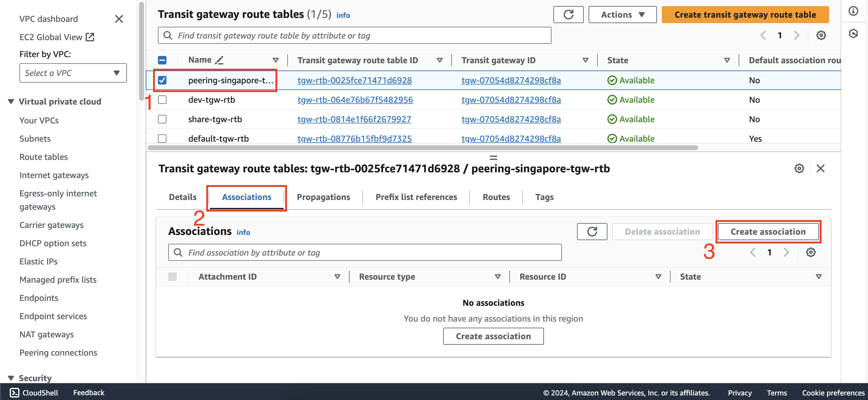Search in Find association input field
Viewport: 868px width, 400px height.
pyautogui.click(x=365, y=253)
